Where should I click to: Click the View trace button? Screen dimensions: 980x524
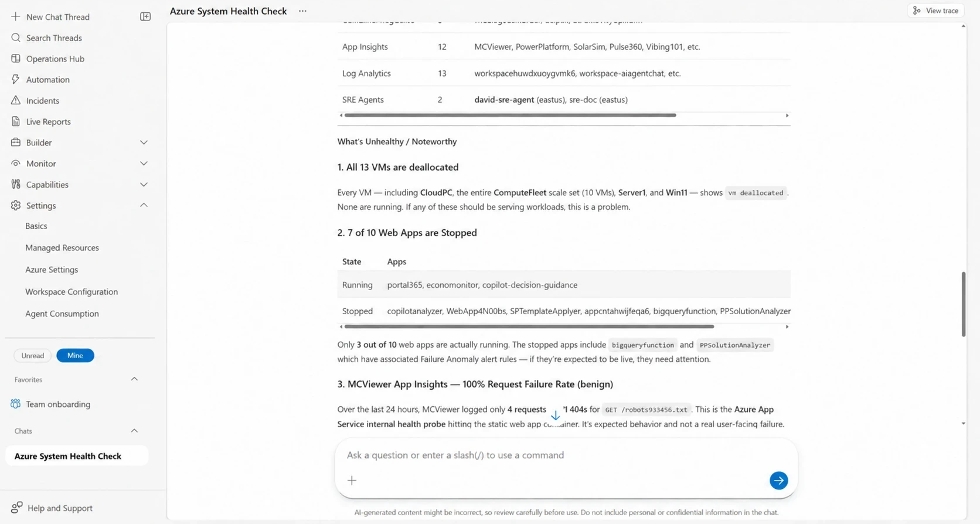(x=936, y=11)
